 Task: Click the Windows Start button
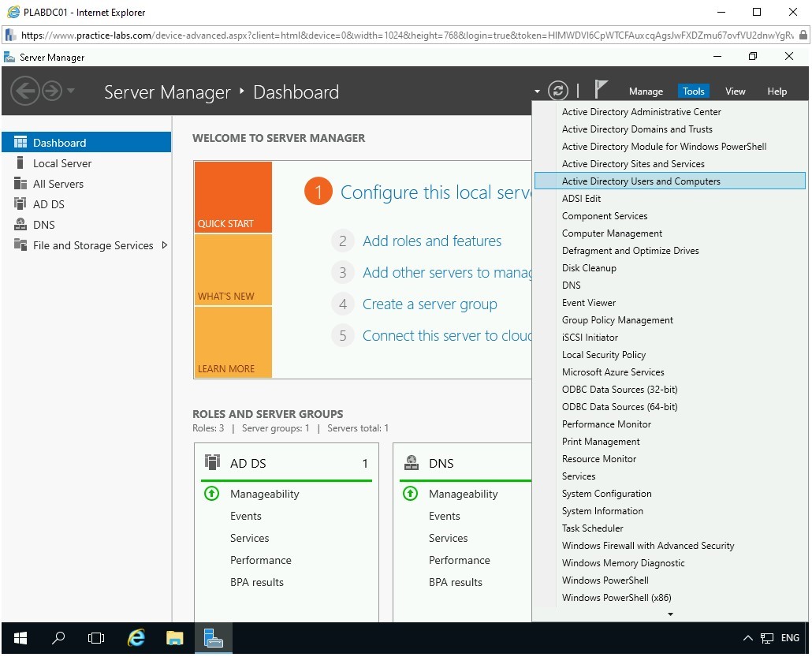point(20,638)
